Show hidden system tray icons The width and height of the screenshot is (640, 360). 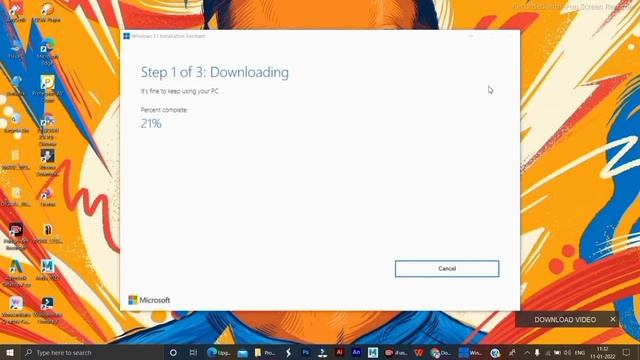[527, 352]
